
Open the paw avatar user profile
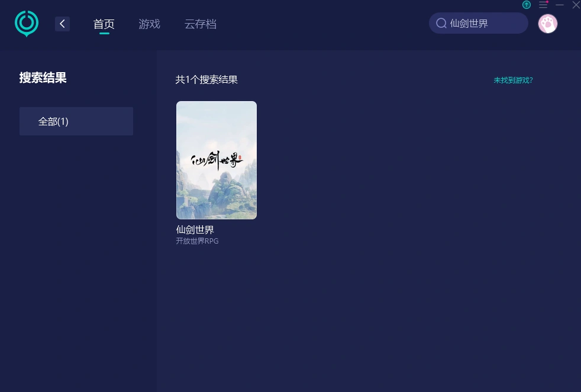pyautogui.click(x=547, y=24)
